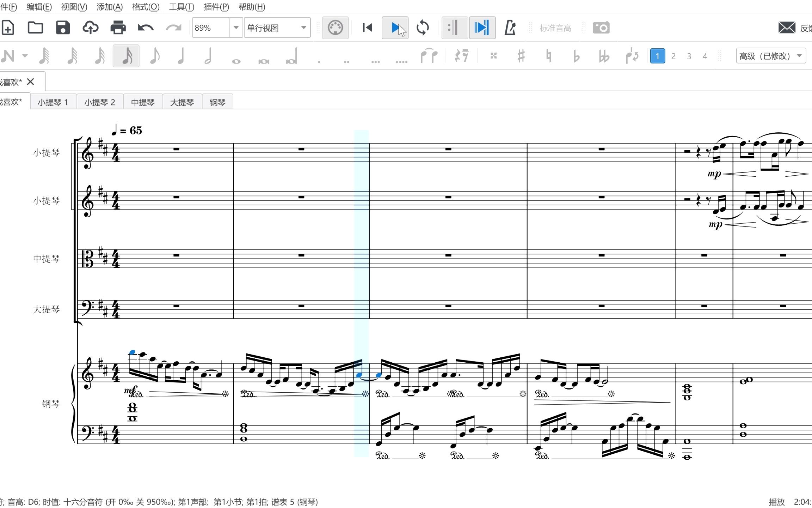Open the 格式(O) menu

click(x=146, y=7)
